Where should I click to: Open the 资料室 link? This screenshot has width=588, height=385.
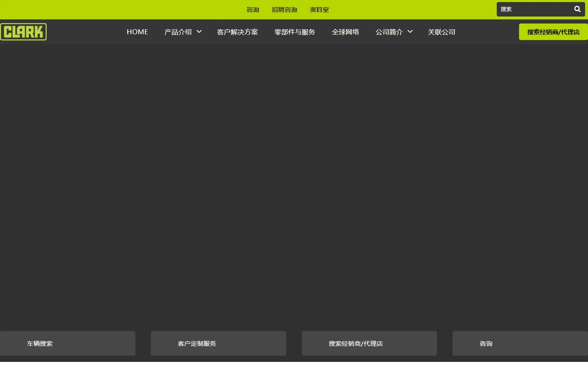(319, 9)
